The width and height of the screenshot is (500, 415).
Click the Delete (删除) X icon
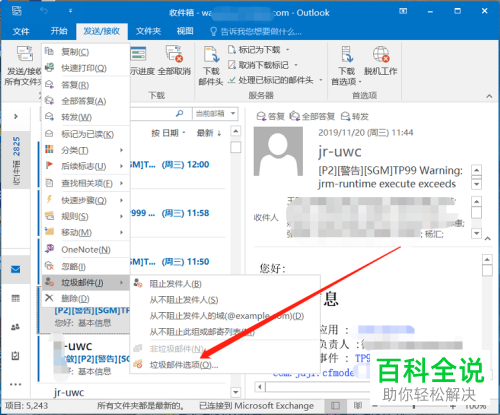49,298
